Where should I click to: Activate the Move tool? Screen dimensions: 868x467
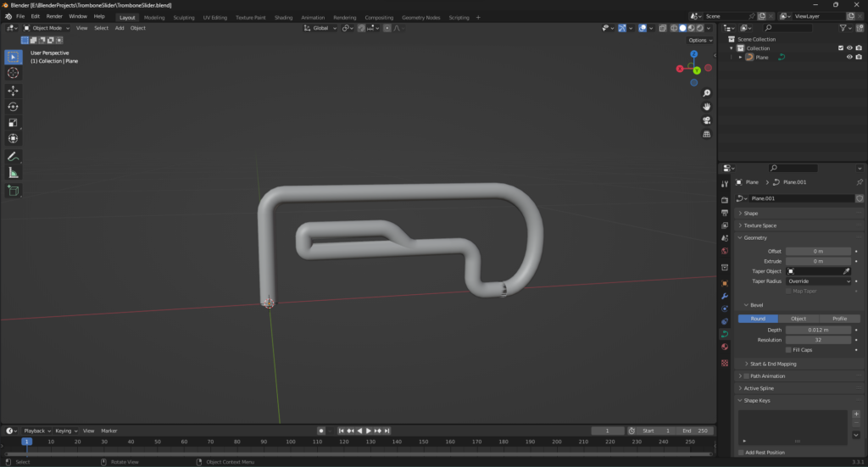(x=14, y=91)
